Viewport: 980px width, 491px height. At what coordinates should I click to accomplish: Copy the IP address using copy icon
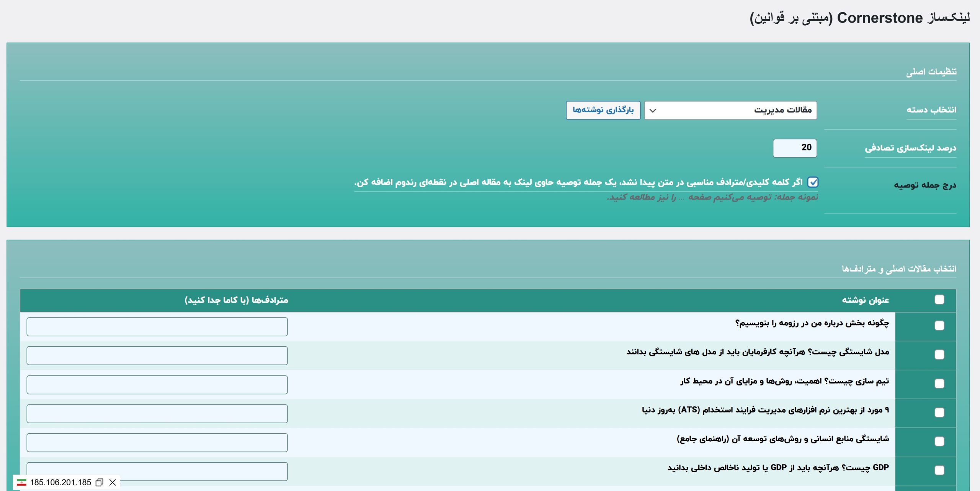coord(100,482)
